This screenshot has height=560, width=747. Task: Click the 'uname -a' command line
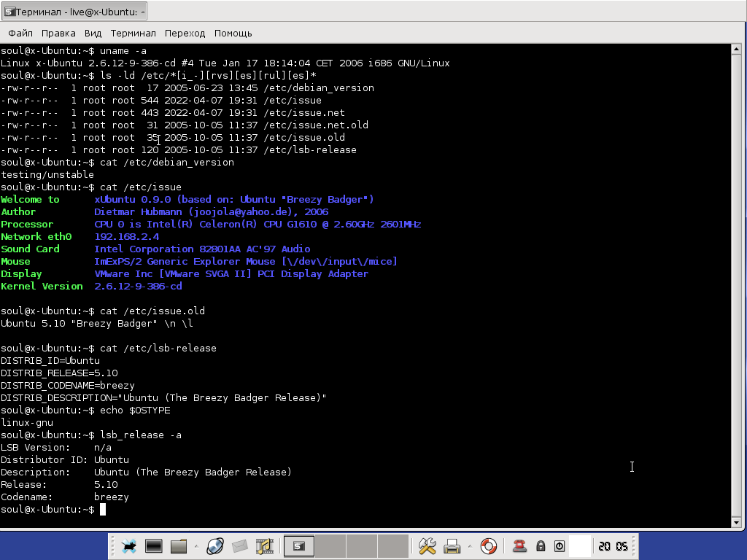click(74, 51)
